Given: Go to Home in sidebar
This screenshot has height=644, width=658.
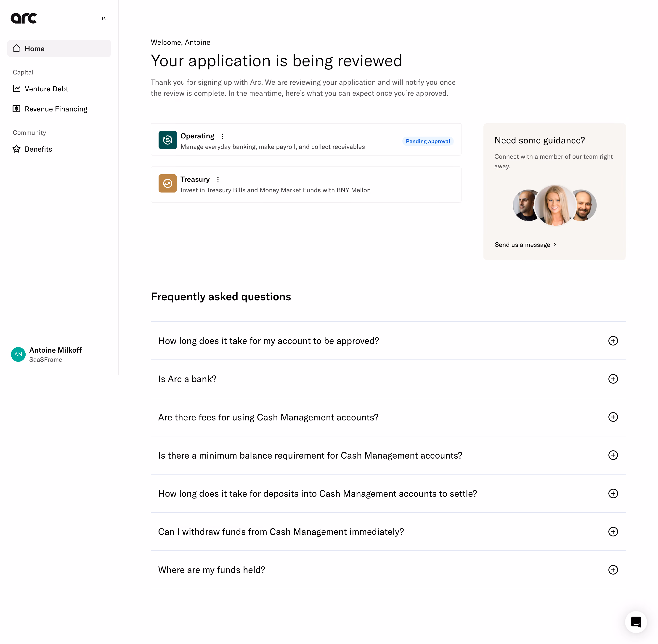Looking at the screenshot, I should pos(59,48).
